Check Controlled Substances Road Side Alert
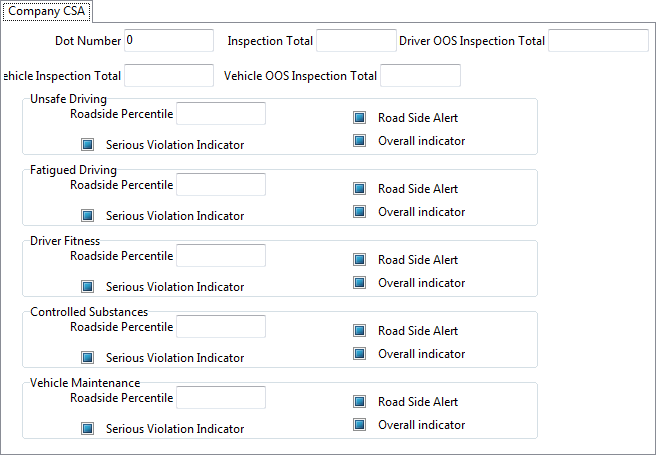The image size is (658, 456). pyautogui.click(x=360, y=331)
